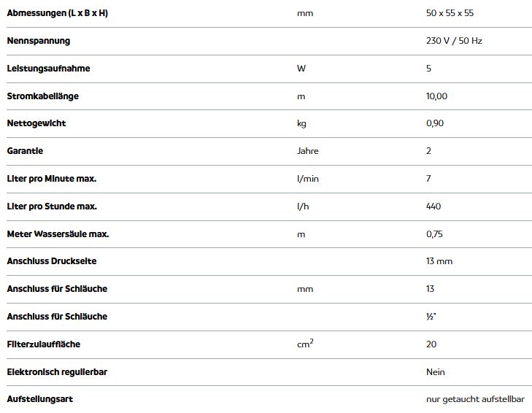Click the Anschluss Druckseite label
The image size is (532, 413).
(52, 261)
